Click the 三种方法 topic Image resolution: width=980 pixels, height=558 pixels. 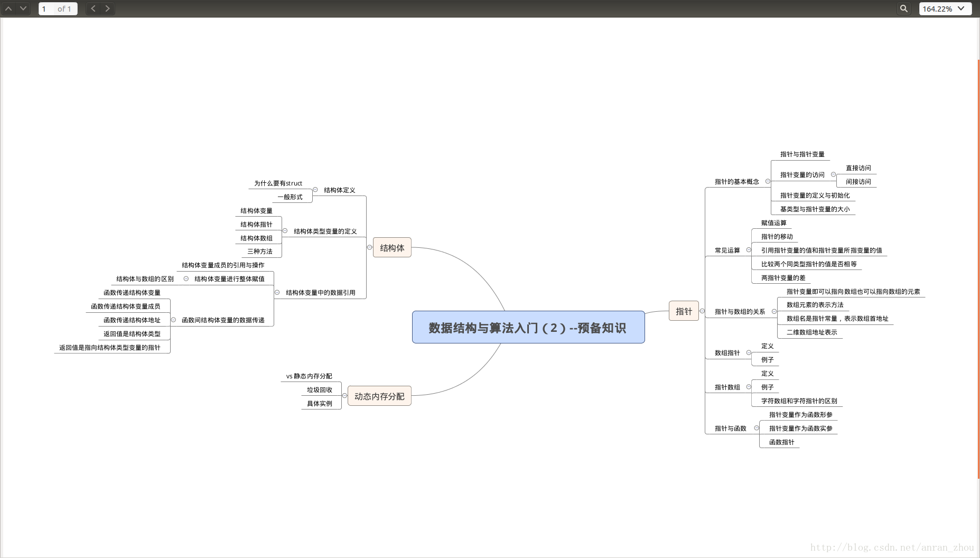(x=260, y=252)
